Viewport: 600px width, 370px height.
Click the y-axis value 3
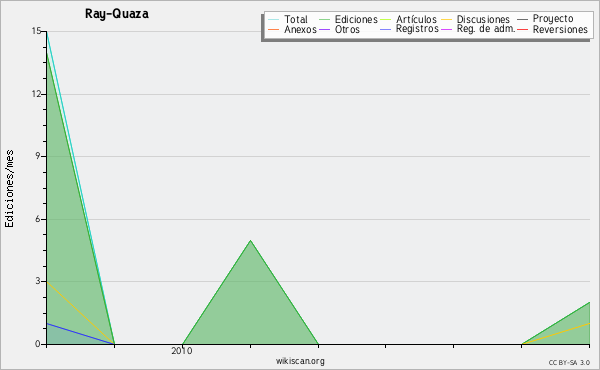click(38, 281)
